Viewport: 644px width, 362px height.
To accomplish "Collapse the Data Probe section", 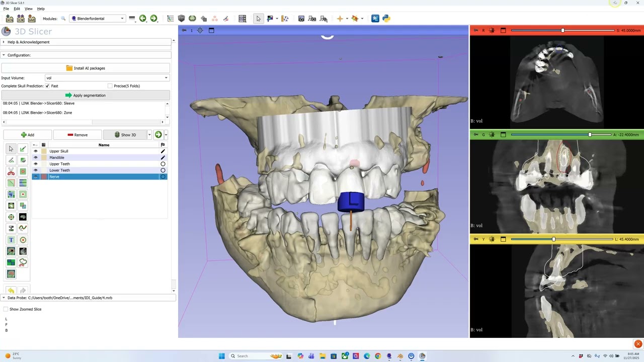I will [88, 298].
